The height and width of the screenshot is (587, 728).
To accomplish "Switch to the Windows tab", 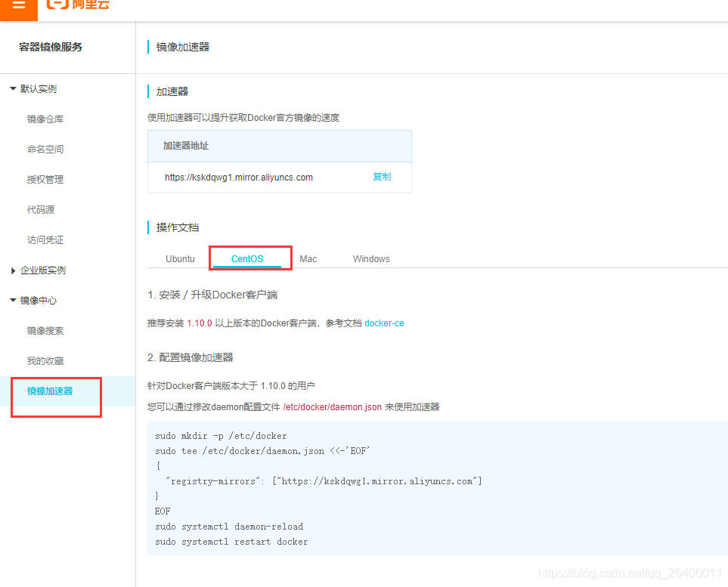I will (371, 259).
